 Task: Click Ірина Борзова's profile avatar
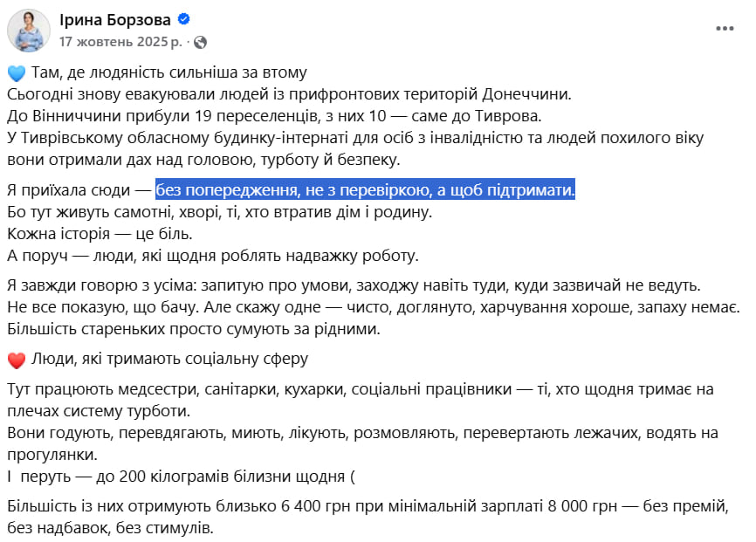[29, 31]
